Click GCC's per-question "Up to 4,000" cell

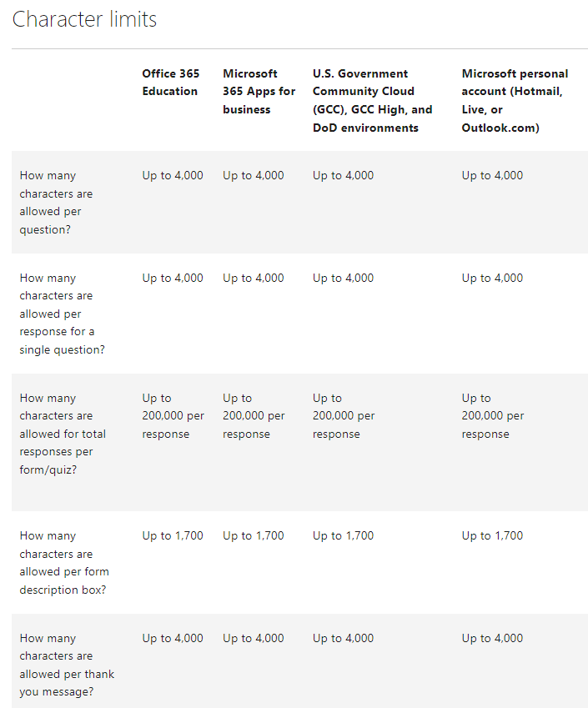[343, 176]
